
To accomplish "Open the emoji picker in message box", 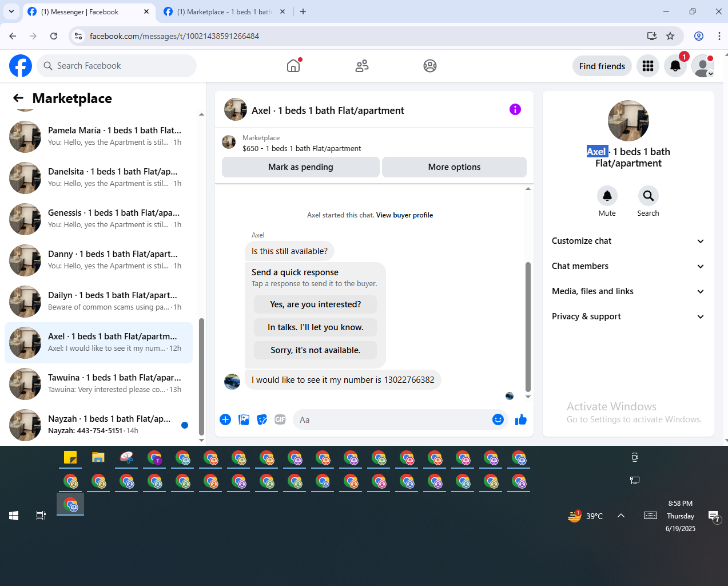I will tap(498, 419).
